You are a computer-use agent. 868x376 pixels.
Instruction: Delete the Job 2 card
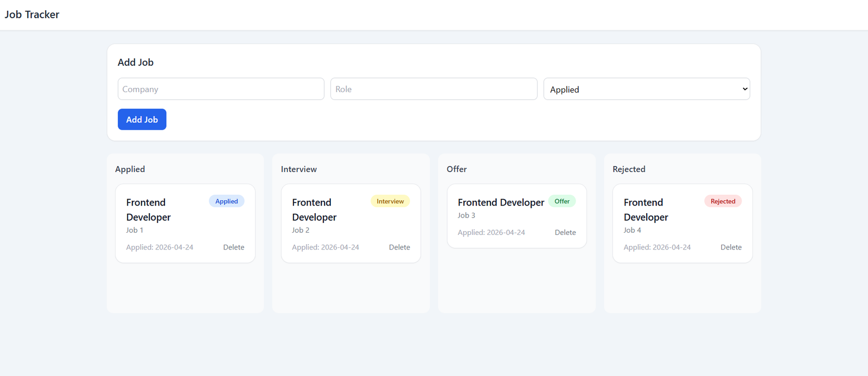[399, 247]
